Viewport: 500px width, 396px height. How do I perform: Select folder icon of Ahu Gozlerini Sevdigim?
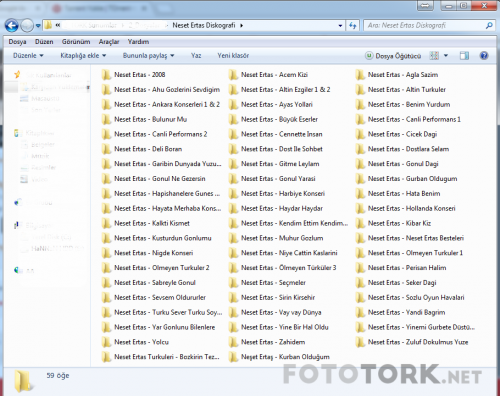click(x=106, y=90)
